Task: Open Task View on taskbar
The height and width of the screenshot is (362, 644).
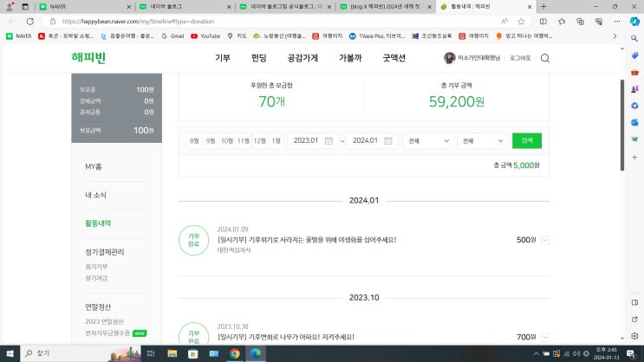Action: (x=151, y=353)
